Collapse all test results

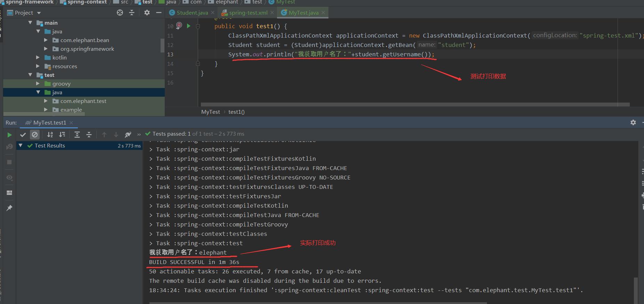point(89,135)
